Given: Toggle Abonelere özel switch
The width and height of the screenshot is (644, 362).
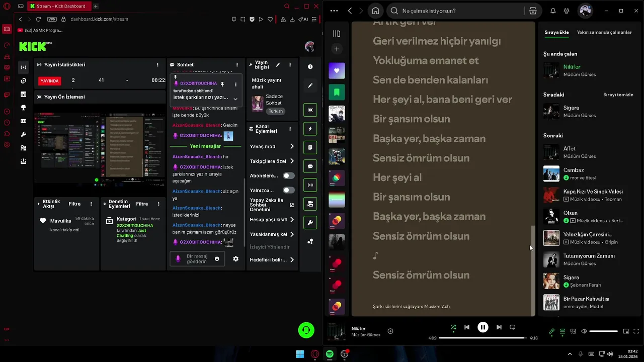Looking at the screenshot, I should pyautogui.click(x=288, y=175).
